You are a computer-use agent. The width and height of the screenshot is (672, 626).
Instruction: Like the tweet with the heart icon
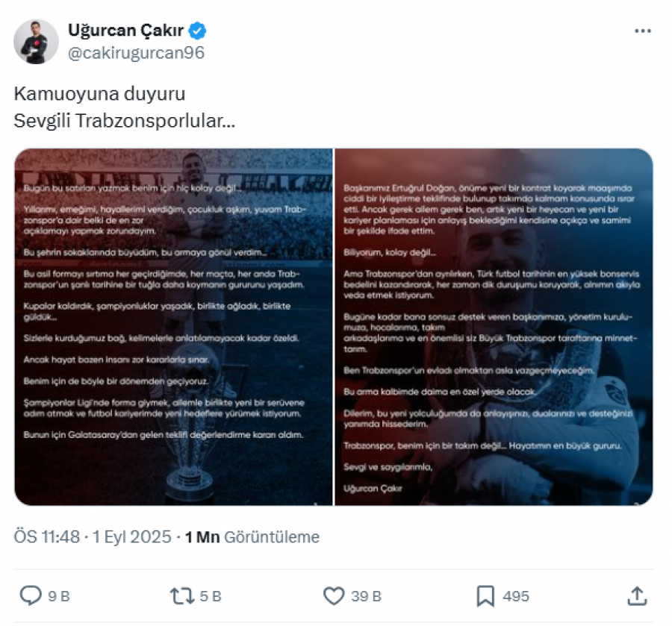pyautogui.click(x=334, y=596)
